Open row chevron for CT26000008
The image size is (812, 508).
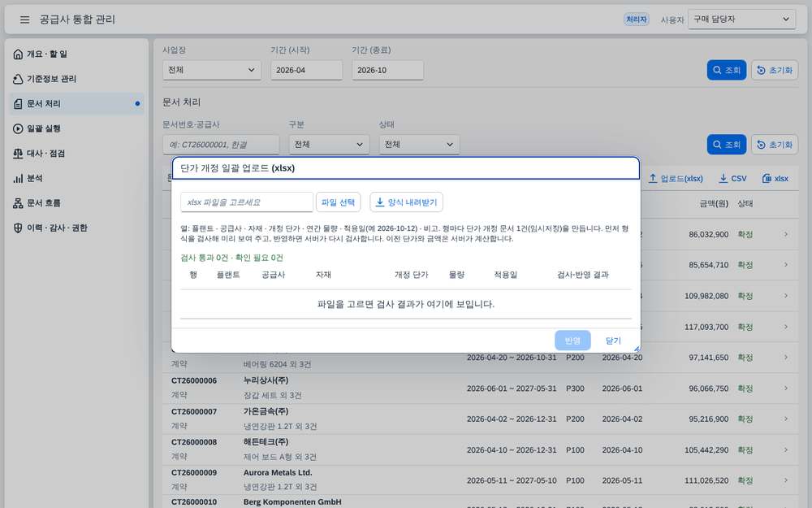point(785,450)
